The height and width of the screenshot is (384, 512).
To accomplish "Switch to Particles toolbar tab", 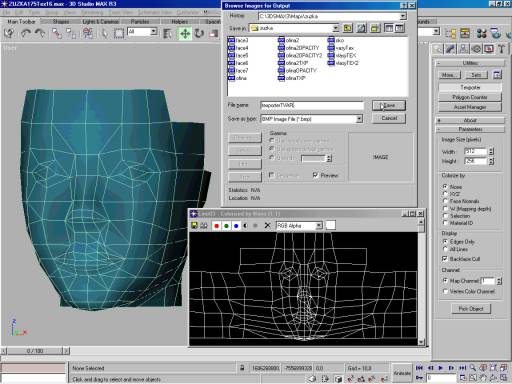I will click(140, 22).
